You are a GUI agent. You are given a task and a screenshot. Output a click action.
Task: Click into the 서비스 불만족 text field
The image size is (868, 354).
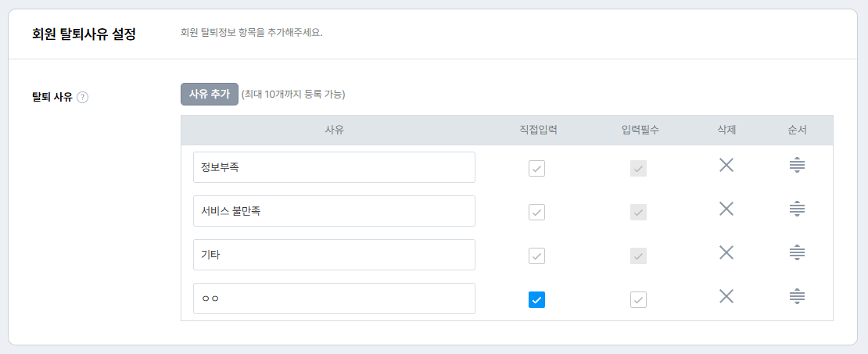point(334,211)
